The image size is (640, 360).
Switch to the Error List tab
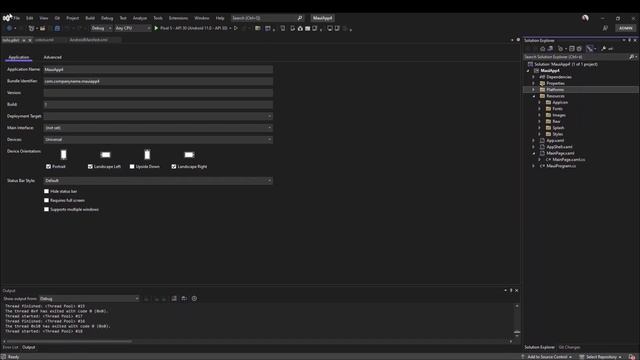pyautogui.click(x=10, y=347)
